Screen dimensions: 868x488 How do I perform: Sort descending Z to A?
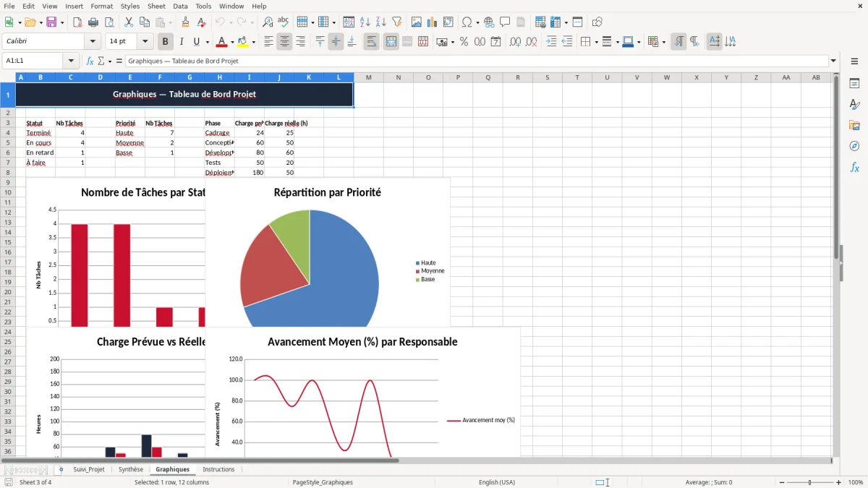(380, 22)
